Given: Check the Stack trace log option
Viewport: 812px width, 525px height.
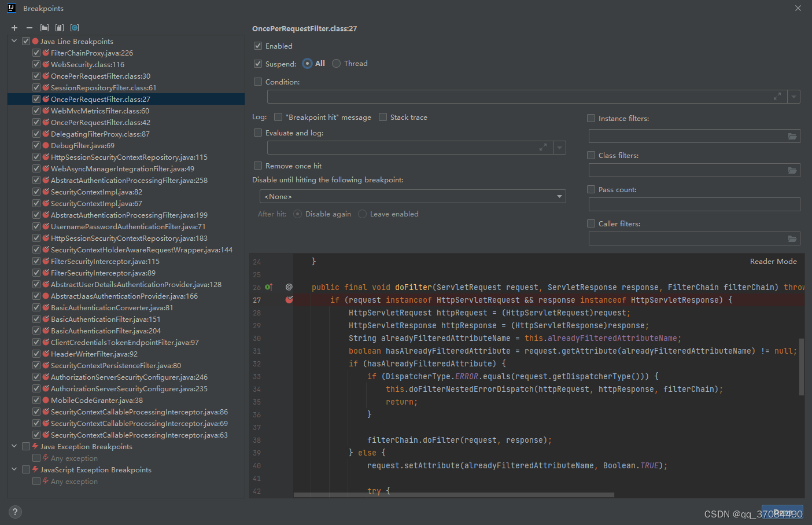Looking at the screenshot, I should (383, 117).
